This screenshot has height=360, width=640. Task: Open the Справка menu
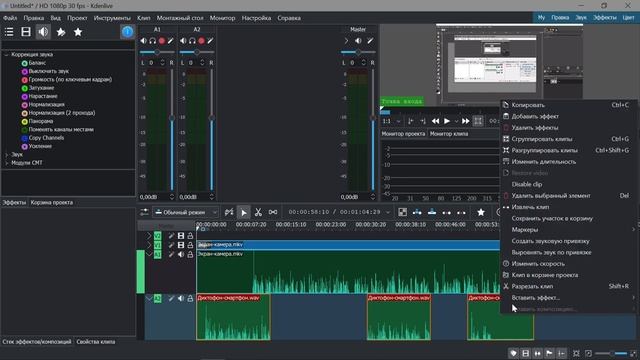pos(289,18)
